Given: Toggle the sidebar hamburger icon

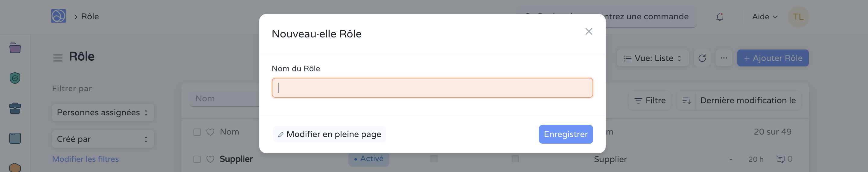Looking at the screenshot, I should 58,58.
